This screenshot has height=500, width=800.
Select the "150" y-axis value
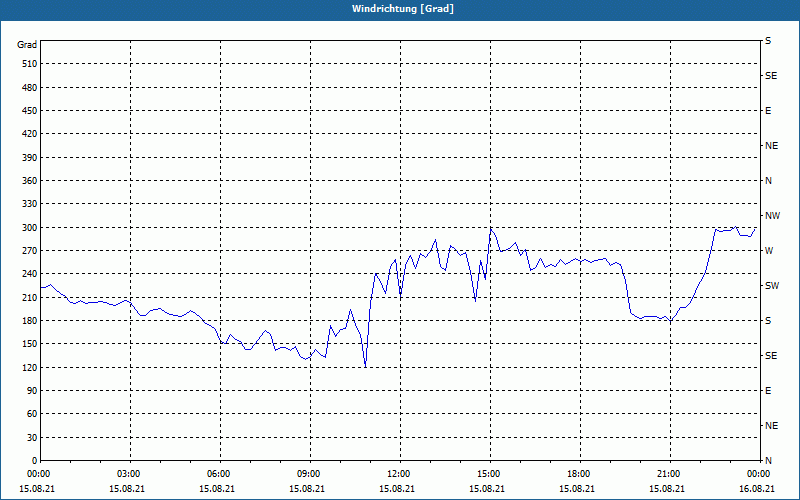point(30,344)
